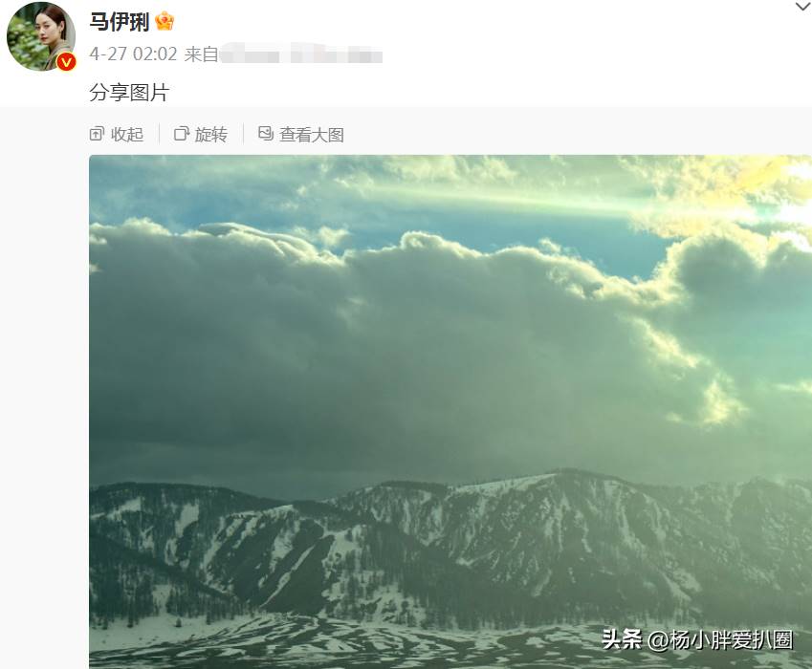Image resolution: width=812 pixels, height=669 pixels.
Task: Open 马伊琍's profile avatar picture
Action: pyautogui.click(x=41, y=36)
